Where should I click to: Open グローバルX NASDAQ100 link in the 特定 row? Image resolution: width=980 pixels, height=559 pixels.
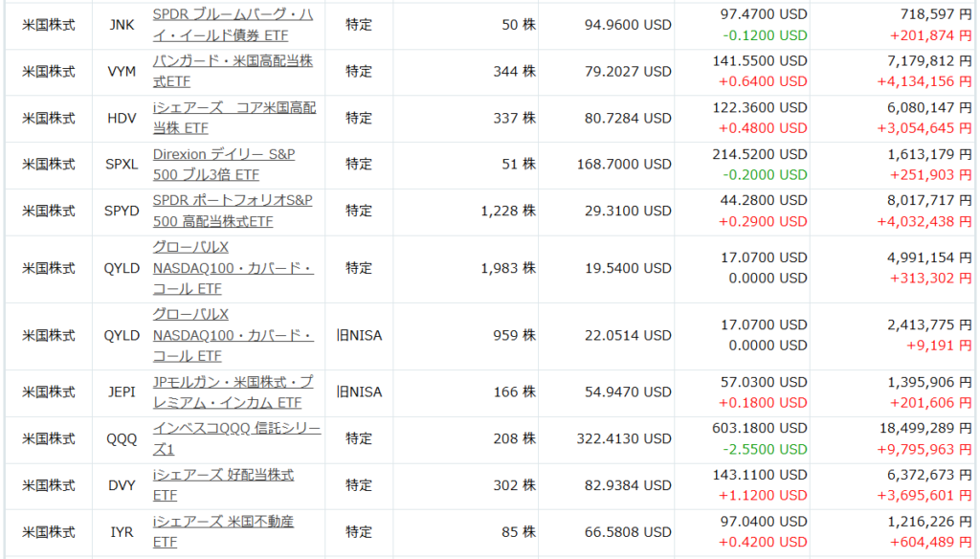(x=233, y=268)
